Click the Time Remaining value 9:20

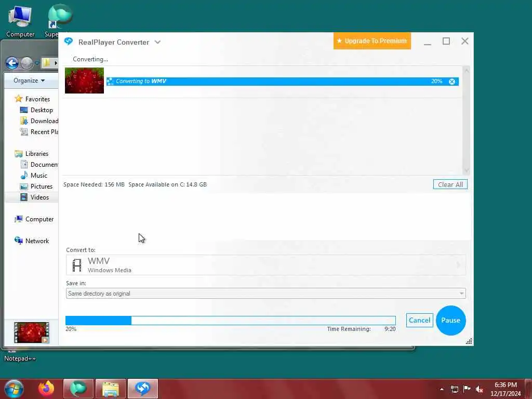click(x=390, y=329)
